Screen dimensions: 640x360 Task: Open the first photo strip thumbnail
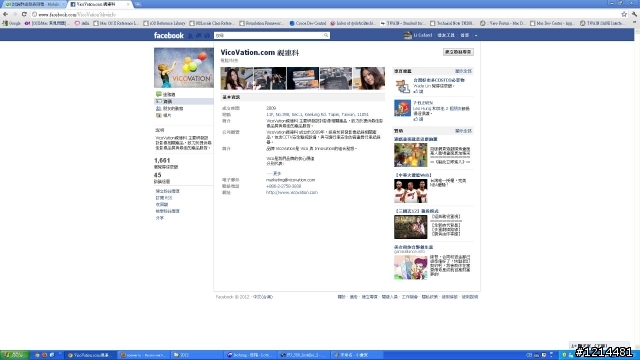click(x=236, y=78)
